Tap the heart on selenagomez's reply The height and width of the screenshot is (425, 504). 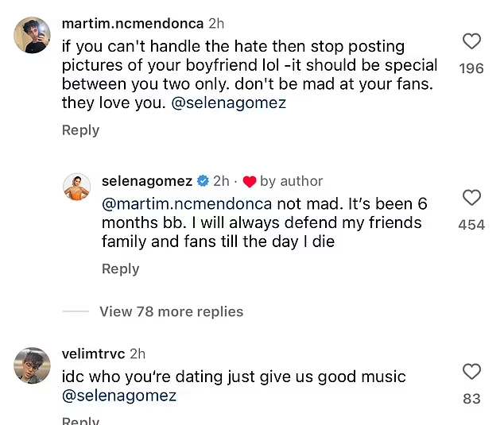471,198
